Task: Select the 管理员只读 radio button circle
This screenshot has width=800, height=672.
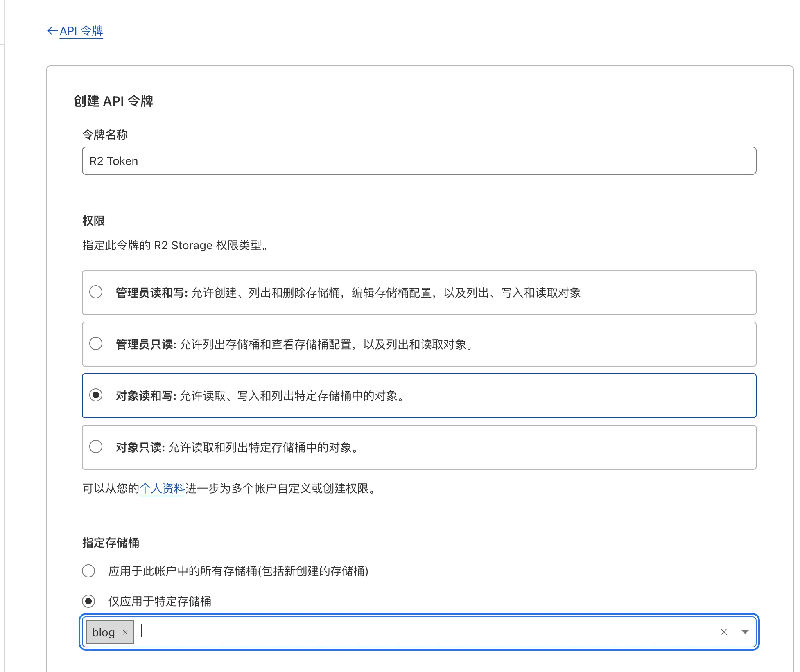Action: pos(96,344)
